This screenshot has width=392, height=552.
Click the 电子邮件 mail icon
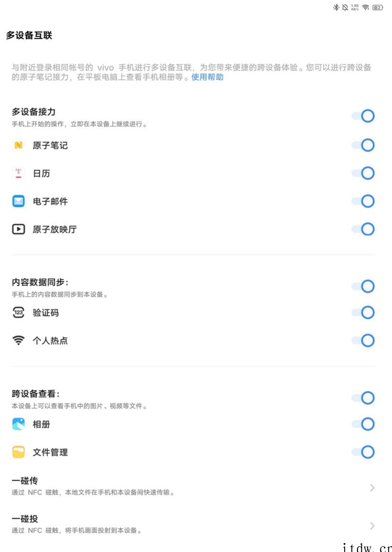18,201
